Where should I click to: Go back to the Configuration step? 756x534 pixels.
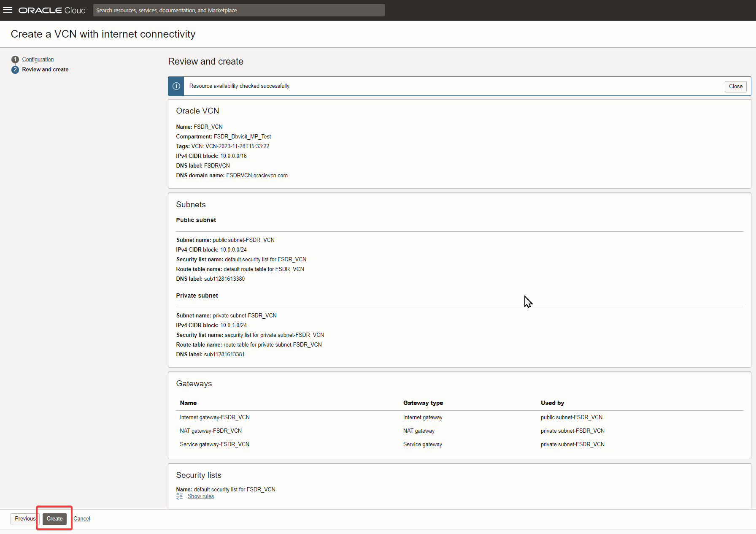click(38, 60)
